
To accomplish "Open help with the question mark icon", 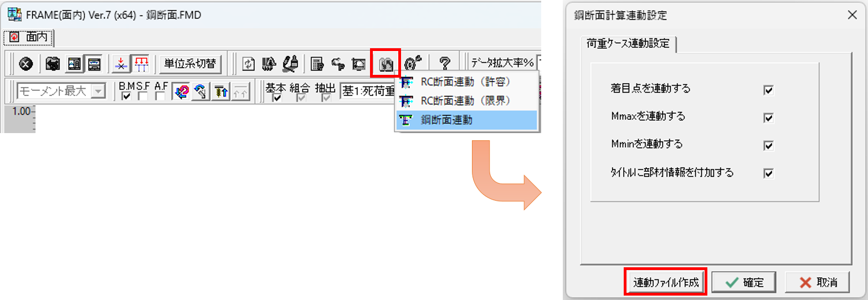I will coord(444,64).
